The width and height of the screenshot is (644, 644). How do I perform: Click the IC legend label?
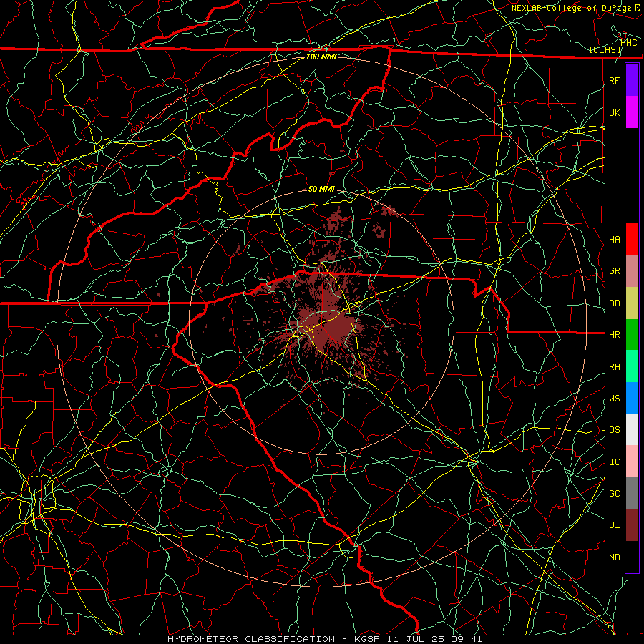click(615, 462)
